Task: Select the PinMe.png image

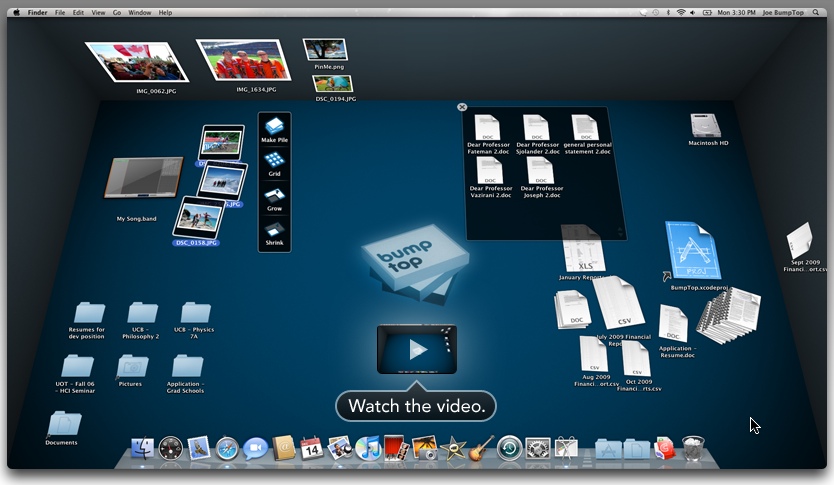Action: (326, 49)
